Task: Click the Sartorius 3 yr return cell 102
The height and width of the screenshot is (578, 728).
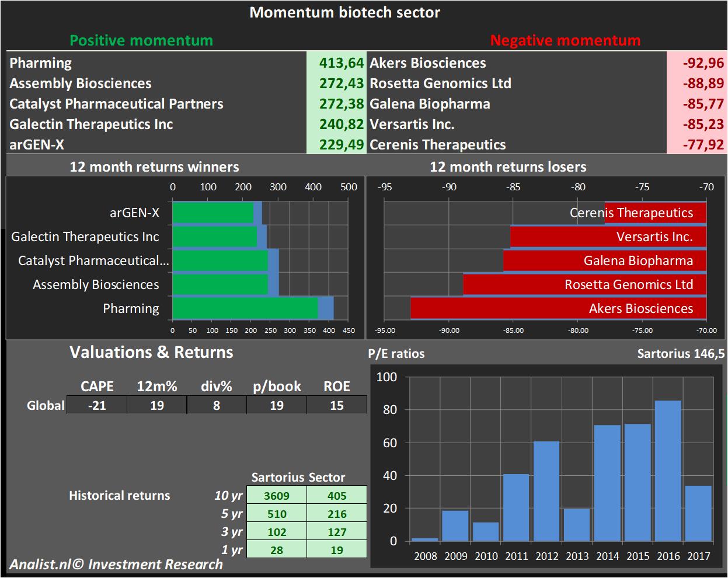Action: pyautogui.click(x=277, y=532)
